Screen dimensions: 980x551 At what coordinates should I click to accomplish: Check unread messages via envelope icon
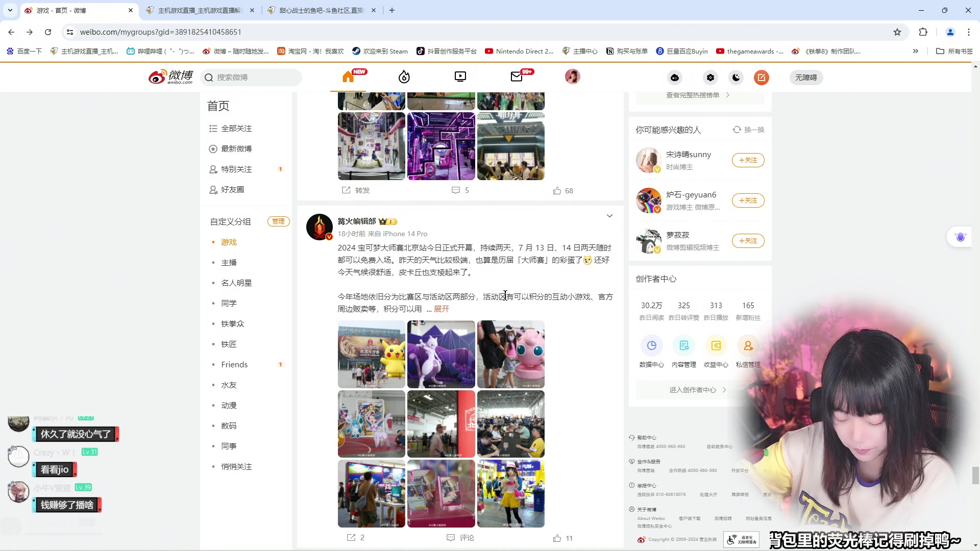point(517,77)
